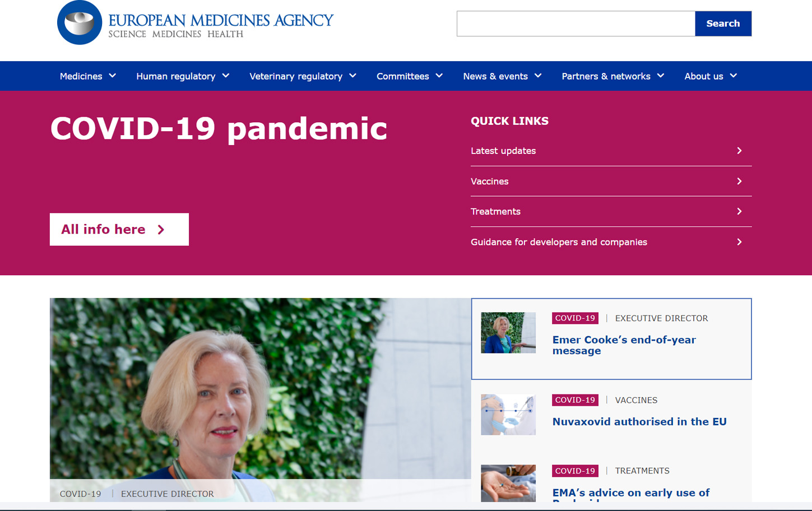Click the TREATMENTS category label in news card
Image resolution: width=812 pixels, height=511 pixels.
point(642,471)
